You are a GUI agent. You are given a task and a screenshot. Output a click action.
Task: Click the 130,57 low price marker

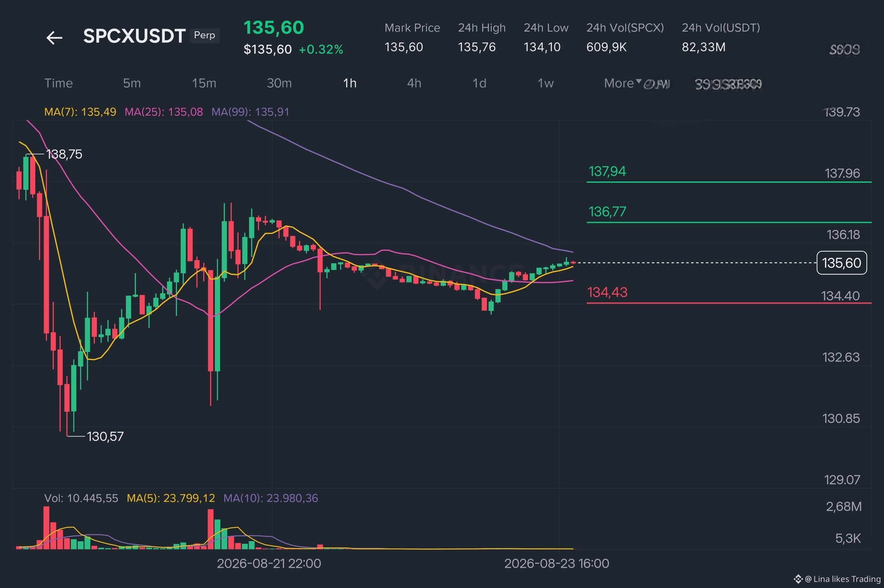click(105, 437)
